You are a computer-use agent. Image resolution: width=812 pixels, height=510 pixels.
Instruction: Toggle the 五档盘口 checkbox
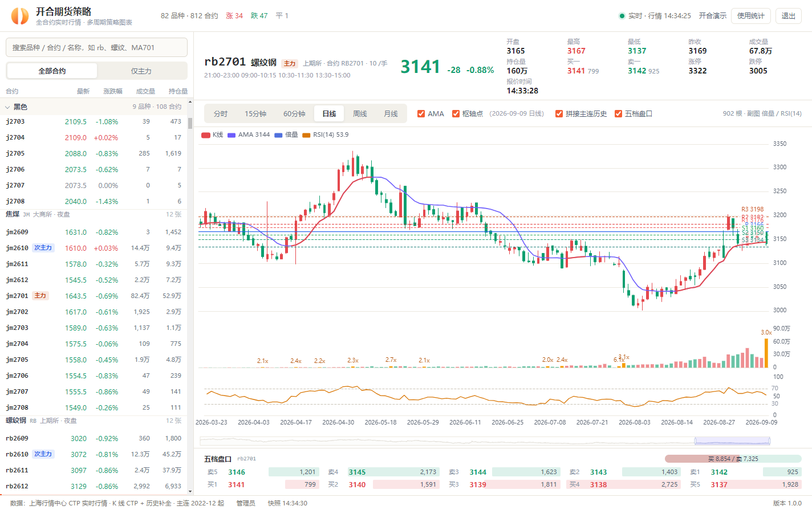[x=619, y=114]
